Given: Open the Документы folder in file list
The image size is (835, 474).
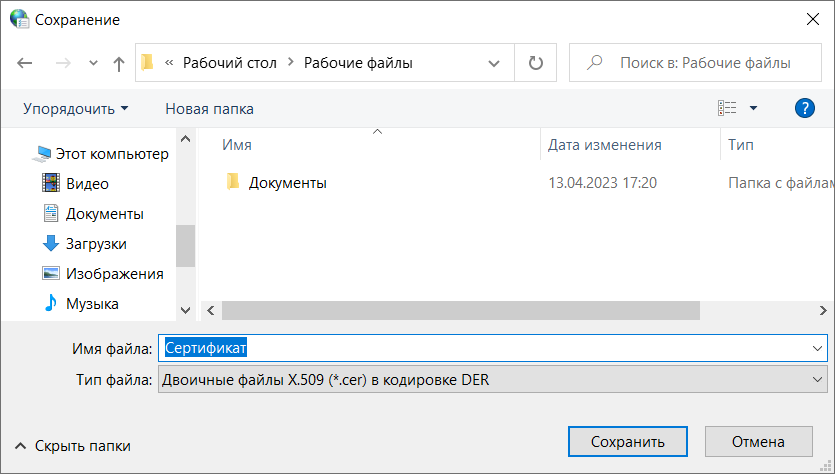Looking at the screenshot, I should pyautogui.click(x=287, y=183).
